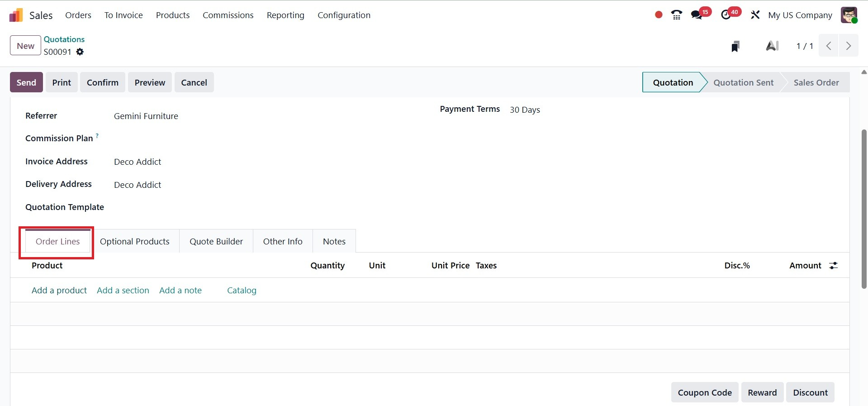Screen dimensions: 868x406
Task: Click the Preview button
Action: click(150, 82)
